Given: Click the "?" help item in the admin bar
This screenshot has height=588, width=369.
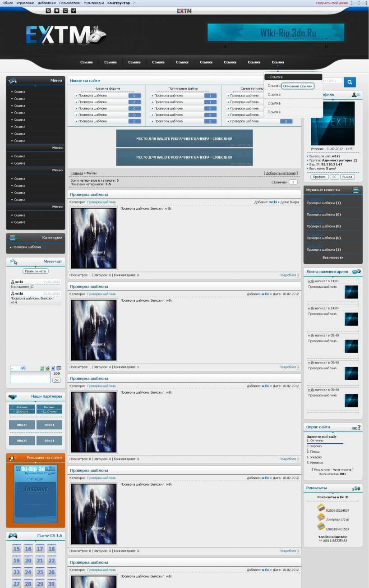Looking at the screenshot, I should tap(134, 3).
